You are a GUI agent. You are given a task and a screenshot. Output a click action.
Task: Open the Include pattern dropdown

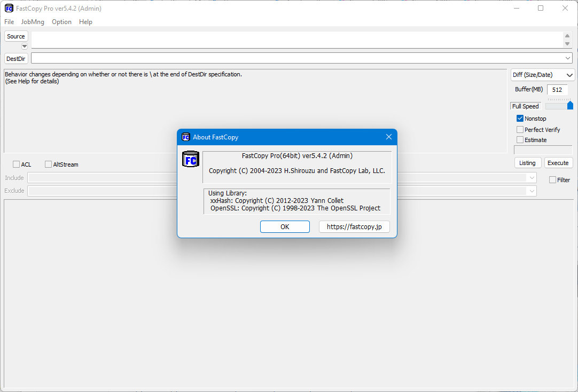pyautogui.click(x=532, y=178)
